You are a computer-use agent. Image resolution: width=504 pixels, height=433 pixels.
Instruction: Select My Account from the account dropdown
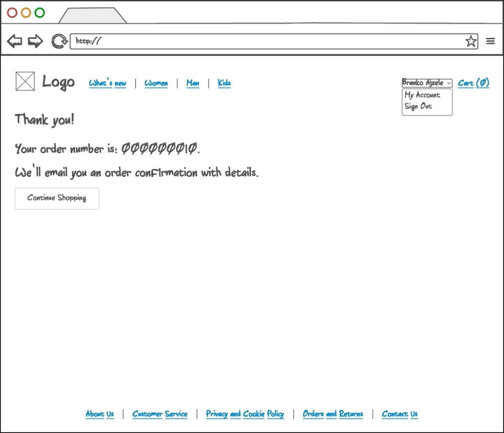point(421,95)
